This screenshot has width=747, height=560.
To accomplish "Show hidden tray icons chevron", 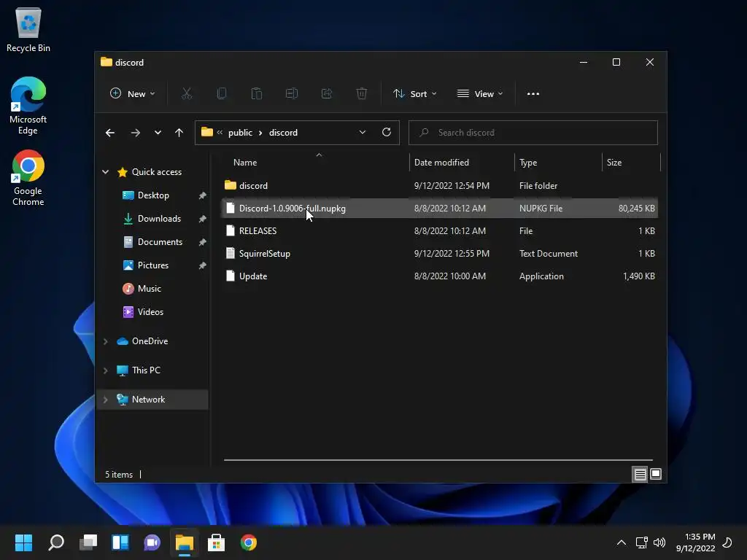I will tap(622, 542).
